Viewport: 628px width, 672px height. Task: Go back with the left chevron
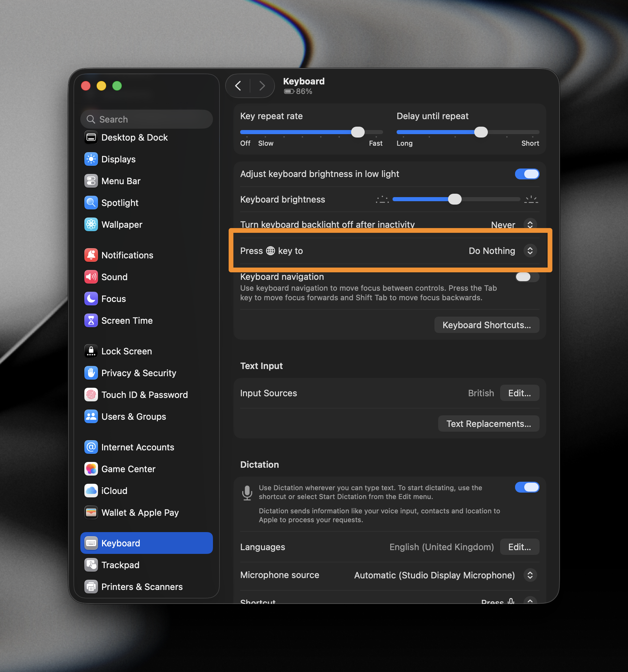[238, 86]
